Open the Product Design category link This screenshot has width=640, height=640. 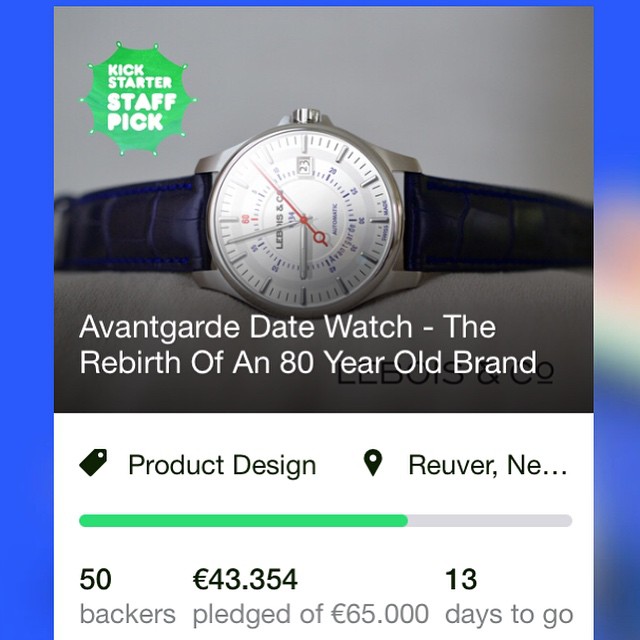click(222, 465)
